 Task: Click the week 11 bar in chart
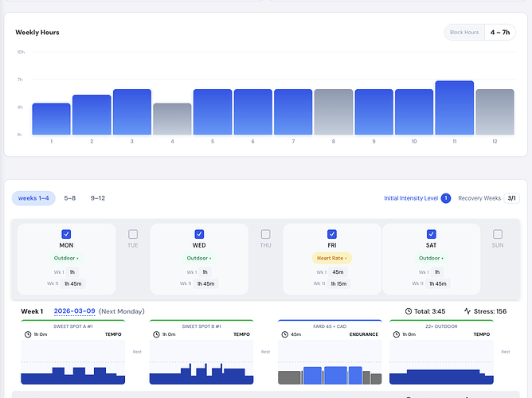454,108
